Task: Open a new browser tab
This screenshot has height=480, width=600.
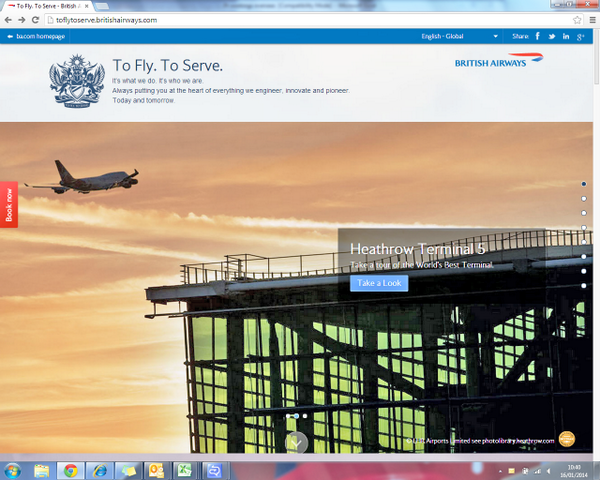Action: [x=101, y=6]
